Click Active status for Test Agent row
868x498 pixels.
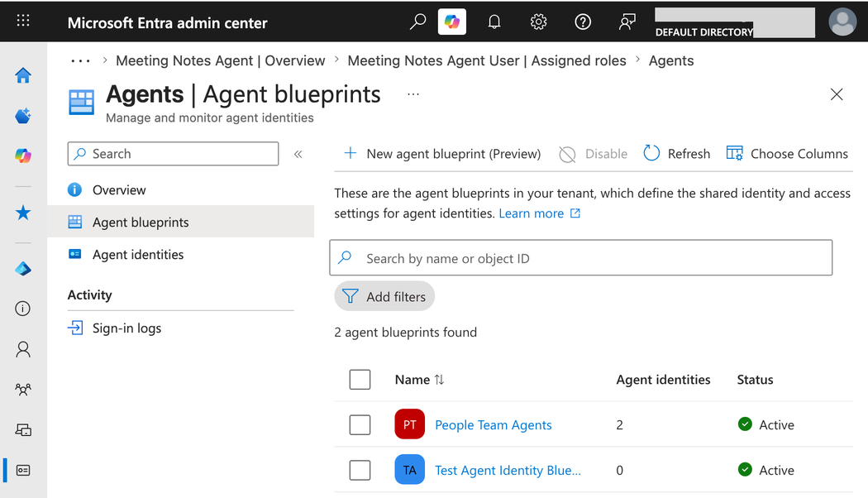tap(766, 471)
